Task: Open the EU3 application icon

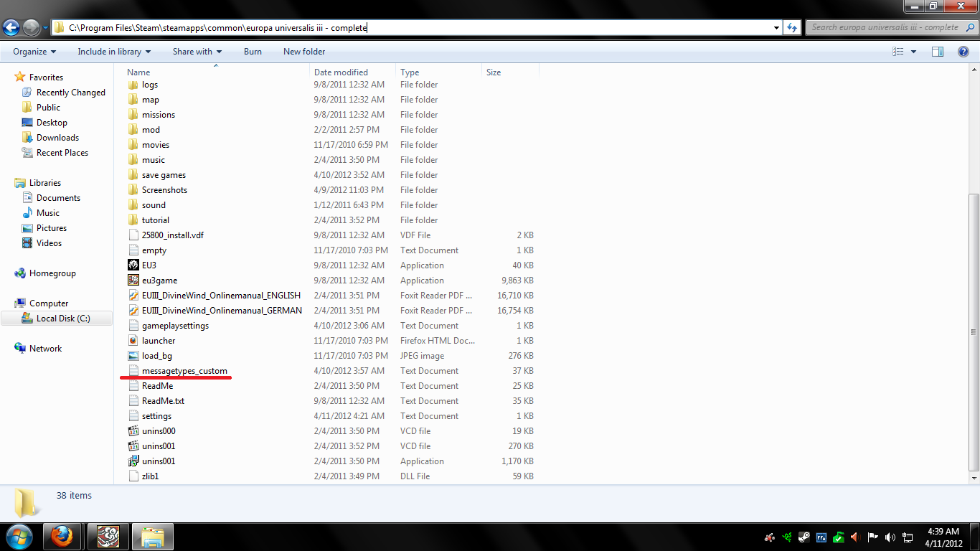Action: (x=133, y=265)
